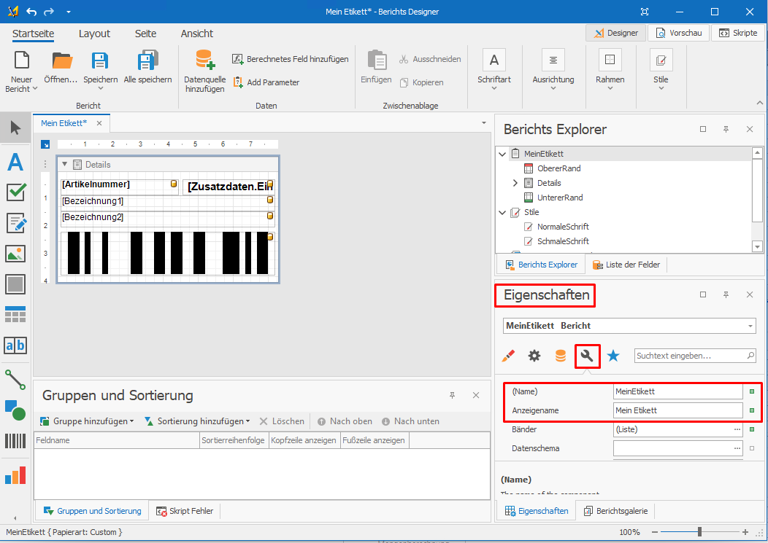Screen dimensions: 768x543
Task: Select the Table control tool
Action: point(15,314)
